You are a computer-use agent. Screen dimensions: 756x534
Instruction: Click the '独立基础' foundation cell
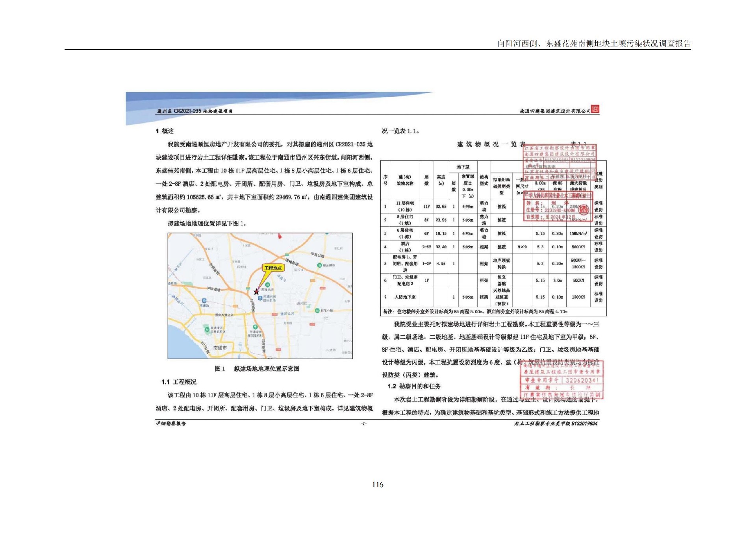click(x=501, y=281)
